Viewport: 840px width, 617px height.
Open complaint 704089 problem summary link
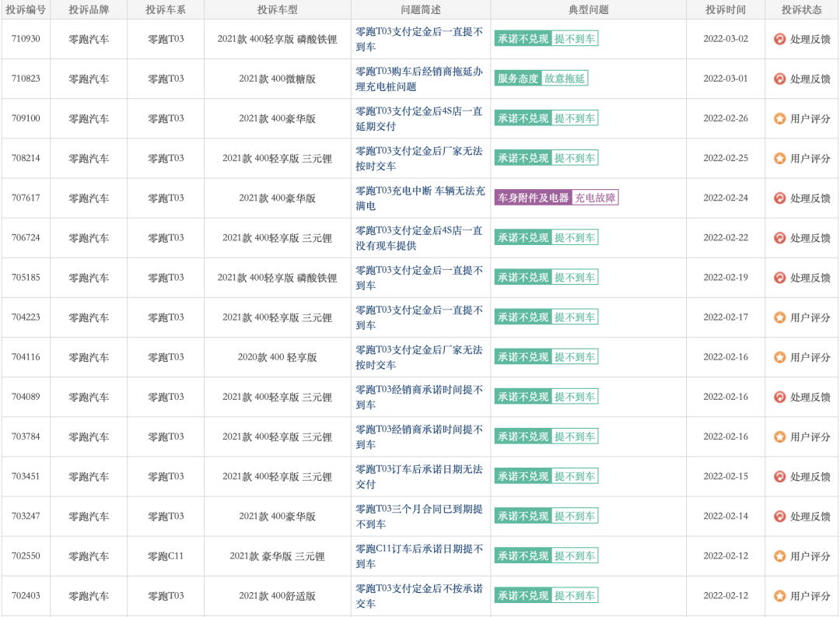(x=419, y=398)
